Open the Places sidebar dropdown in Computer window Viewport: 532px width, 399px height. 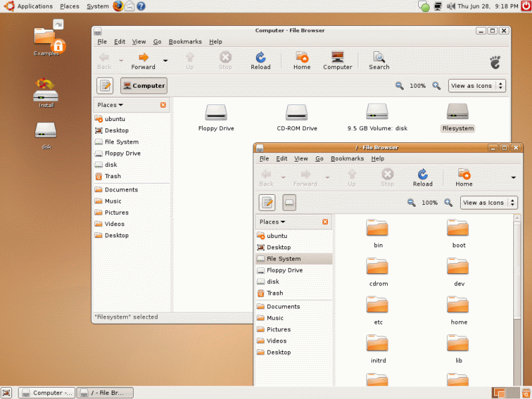coord(110,105)
